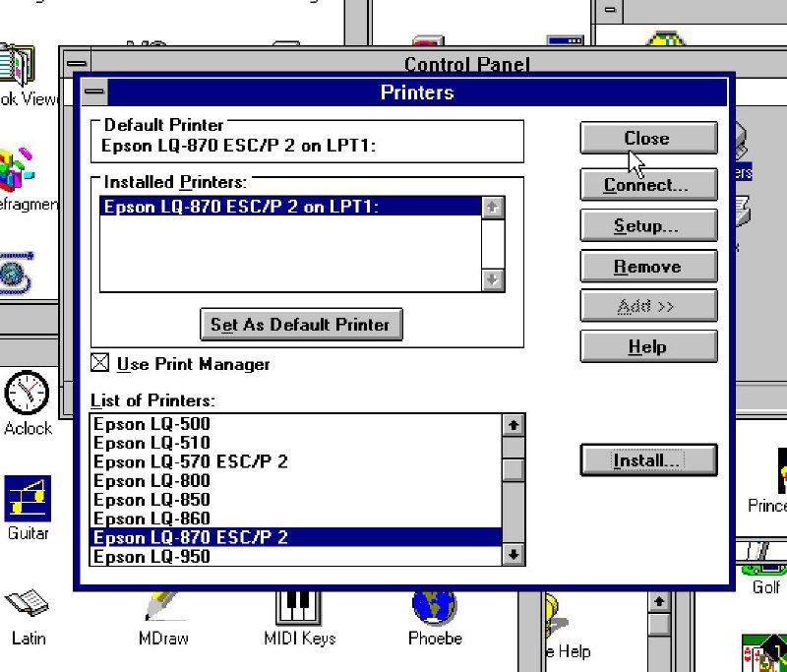Open the Aclock desktop icon
The image size is (787, 672).
(27, 393)
